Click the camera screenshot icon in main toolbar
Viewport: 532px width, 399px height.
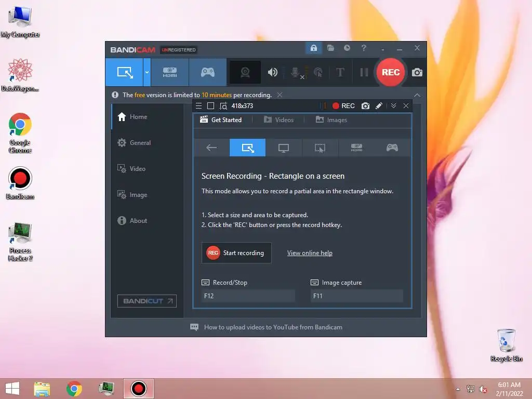pos(417,72)
